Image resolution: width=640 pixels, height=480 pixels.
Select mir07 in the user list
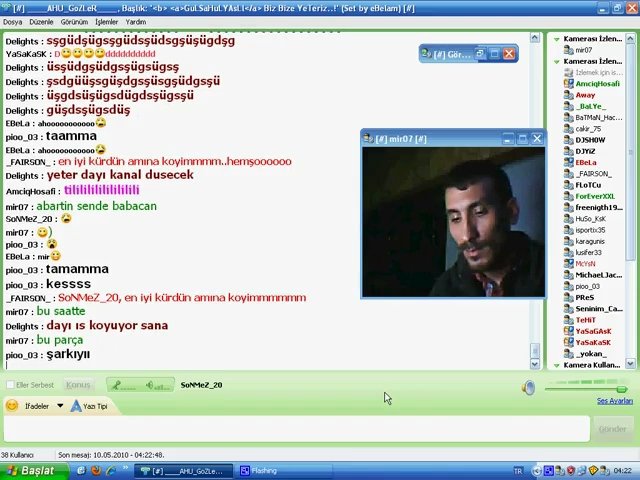pos(583,50)
